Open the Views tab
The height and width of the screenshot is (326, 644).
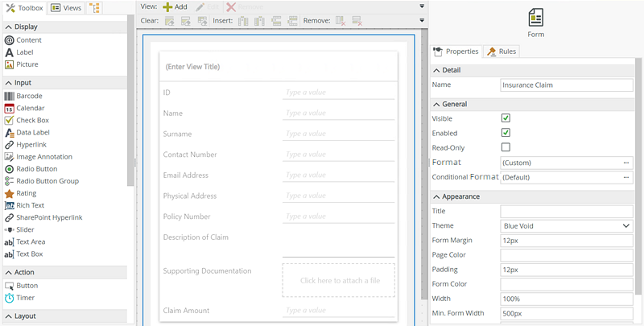pyautogui.click(x=67, y=8)
